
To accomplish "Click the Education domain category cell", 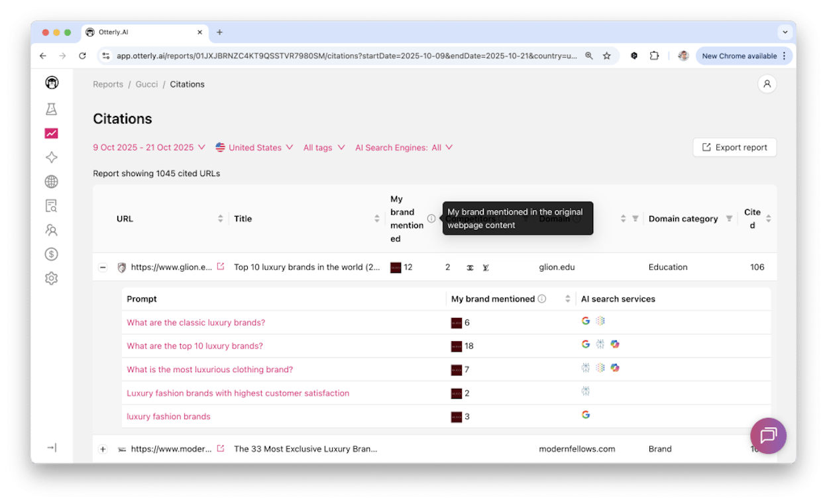I will click(x=668, y=268).
